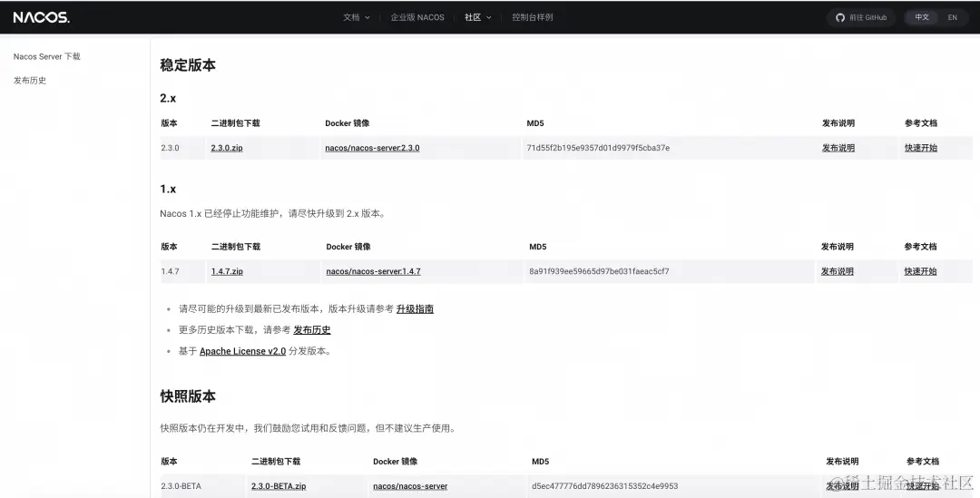
Task: Switch language to 中文
Action: 922,17
